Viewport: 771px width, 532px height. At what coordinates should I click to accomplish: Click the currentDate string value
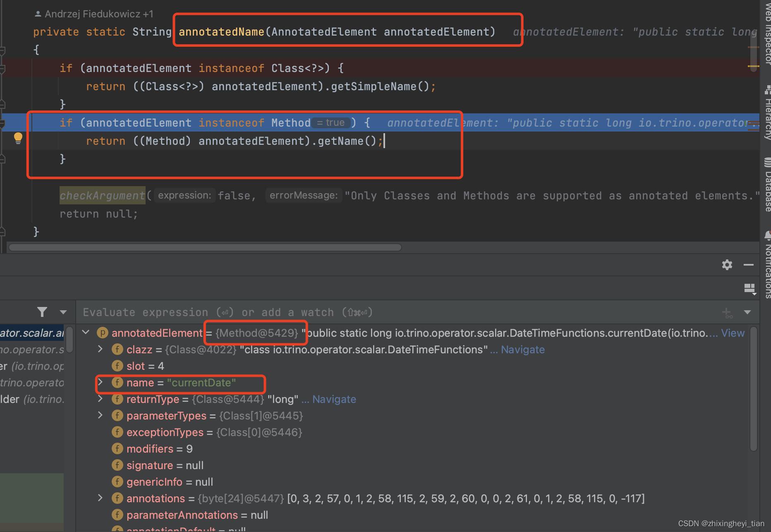201,383
